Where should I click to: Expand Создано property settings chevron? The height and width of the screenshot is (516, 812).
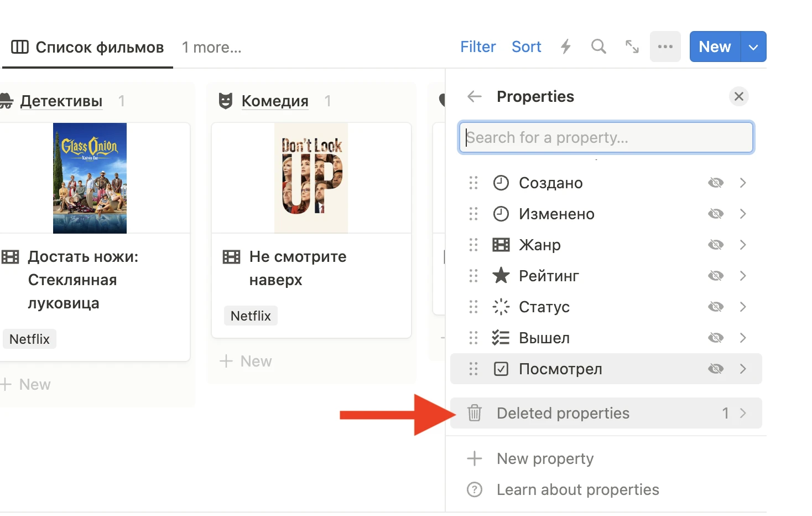pos(743,183)
